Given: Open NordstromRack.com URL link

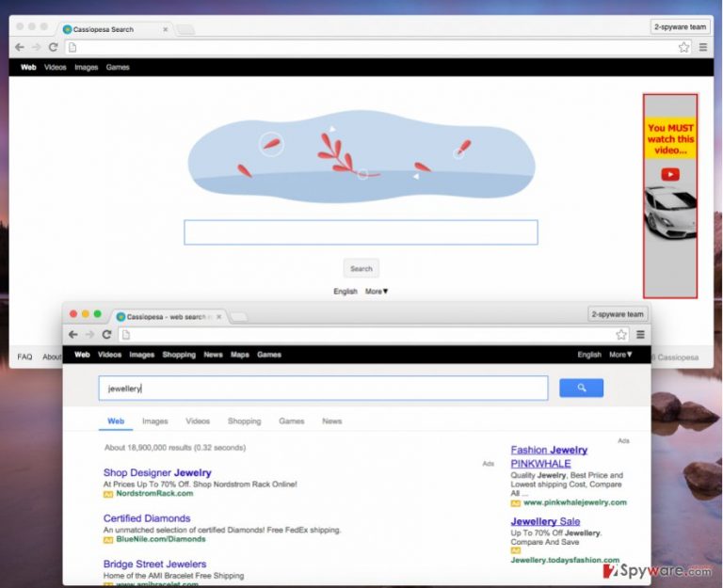Looking at the screenshot, I should (154, 494).
